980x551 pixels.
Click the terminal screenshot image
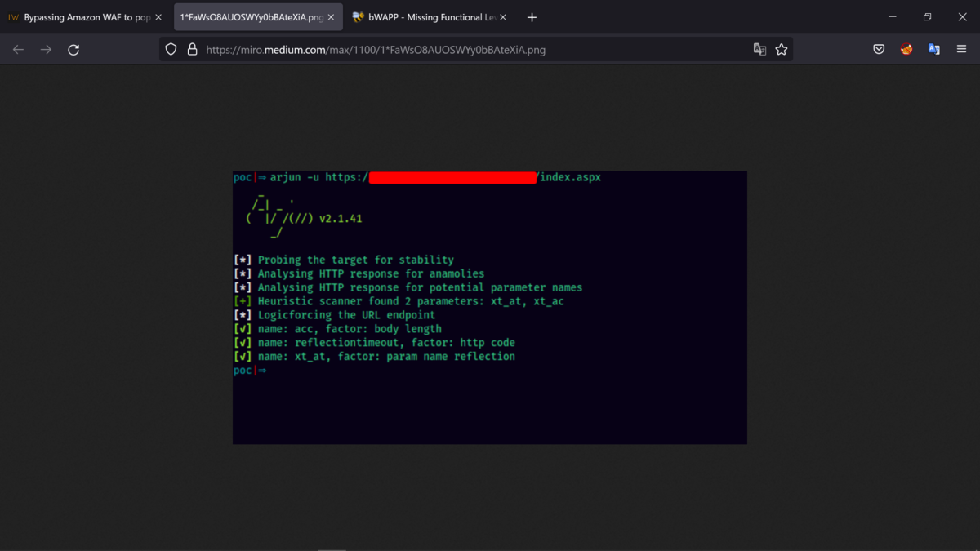tap(490, 307)
